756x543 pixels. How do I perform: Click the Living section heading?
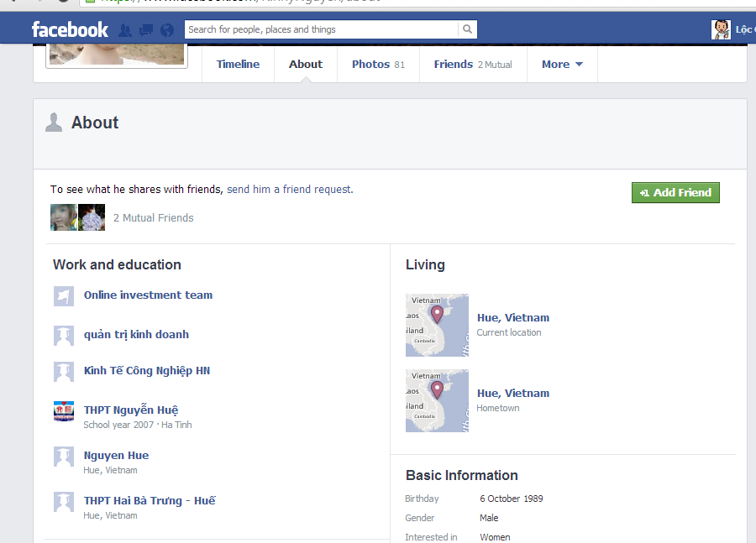(425, 264)
